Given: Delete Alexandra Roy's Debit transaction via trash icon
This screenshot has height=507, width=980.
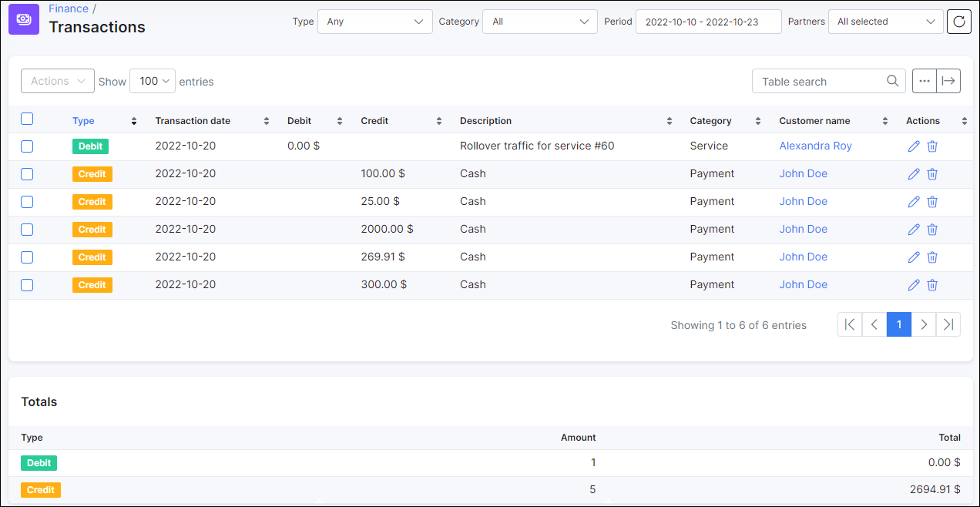Looking at the screenshot, I should pyautogui.click(x=932, y=146).
